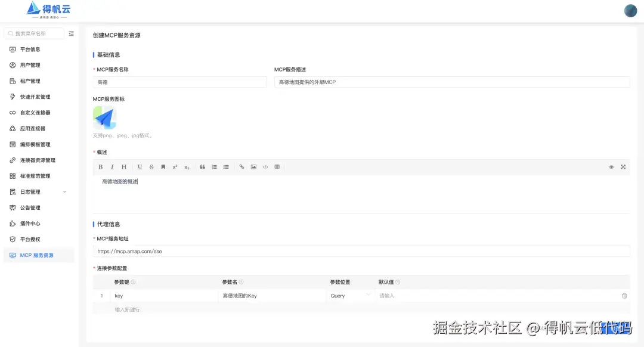The width and height of the screenshot is (644, 347).
Task: Apply superscript formatting
Action: tap(175, 167)
